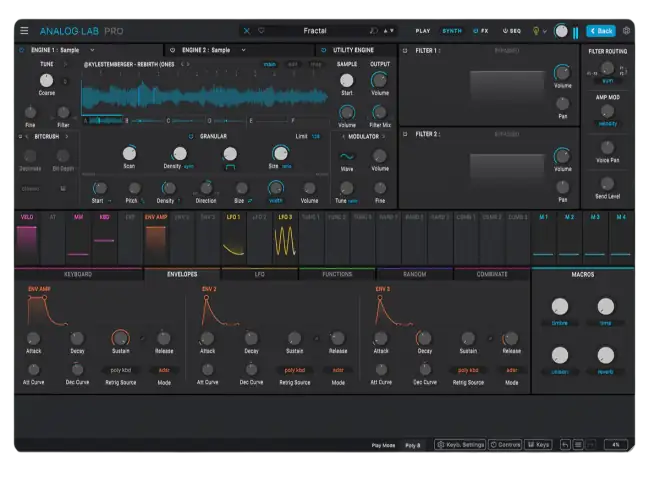Click the Limit 128 value
This screenshot has height=477, width=660.
[316, 136]
